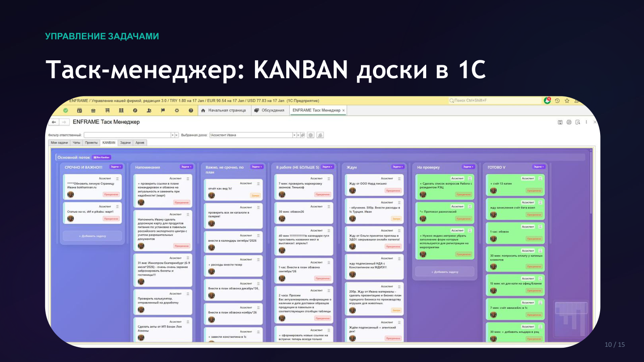
Task: Click the green checkmark icon in the 1C toolbar
Action: (x=65, y=110)
